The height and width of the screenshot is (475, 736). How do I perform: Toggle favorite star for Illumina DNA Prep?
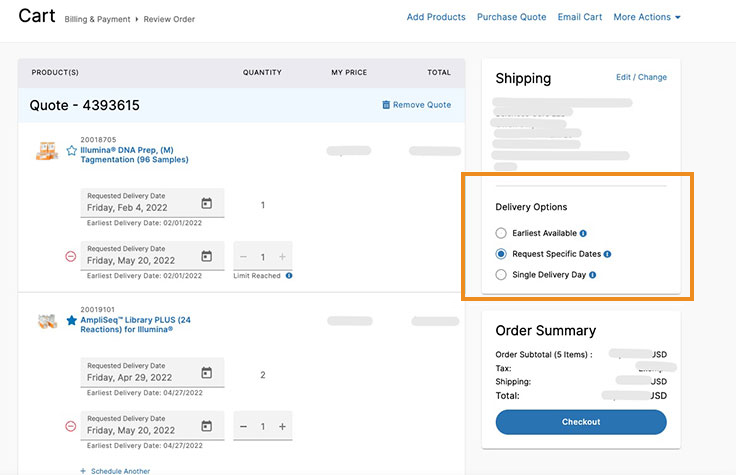[71, 150]
